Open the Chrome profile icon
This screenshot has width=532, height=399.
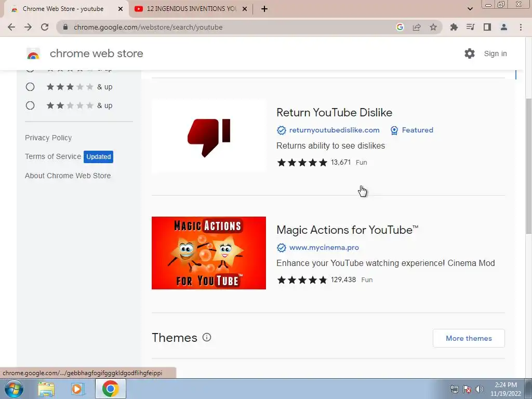pos(504,27)
